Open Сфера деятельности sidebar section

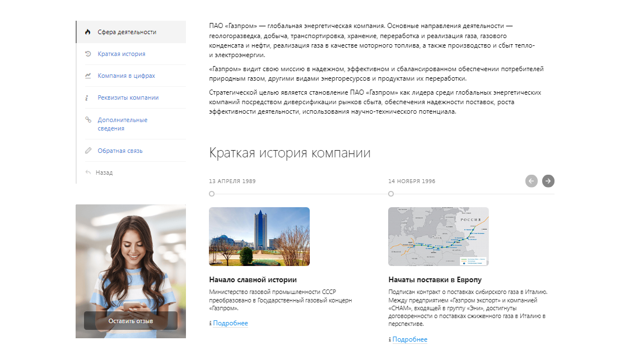[131, 32]
